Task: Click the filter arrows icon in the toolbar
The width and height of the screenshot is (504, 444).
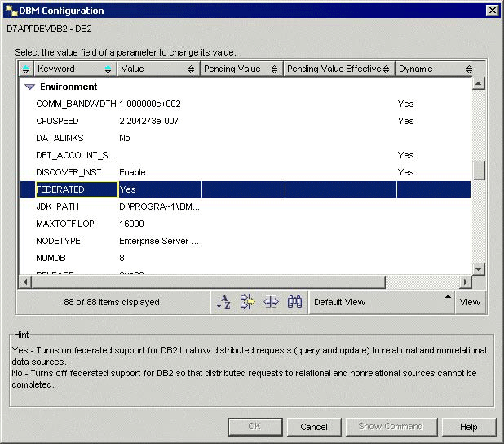Action: (x=247, y=302)
